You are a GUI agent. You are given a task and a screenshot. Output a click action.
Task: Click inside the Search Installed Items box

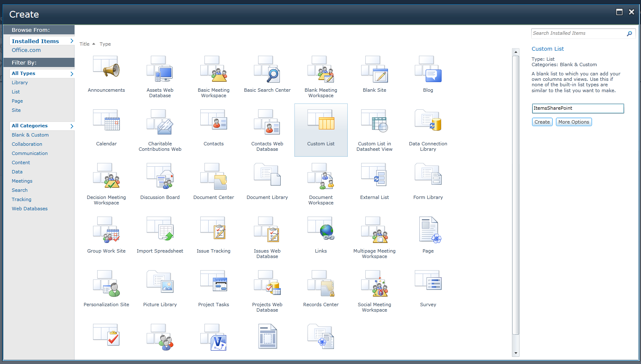pos(578,33)
